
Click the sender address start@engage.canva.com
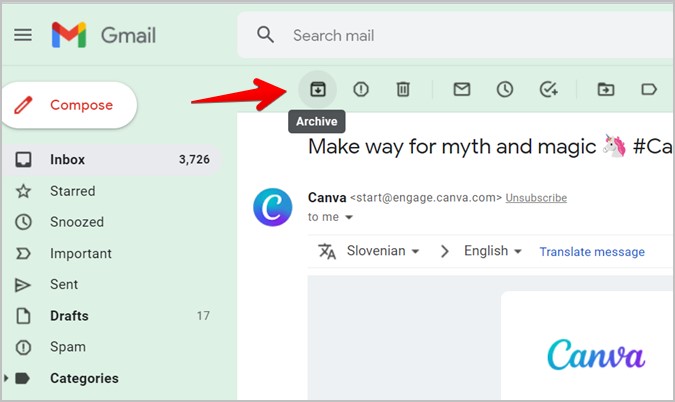426,198
